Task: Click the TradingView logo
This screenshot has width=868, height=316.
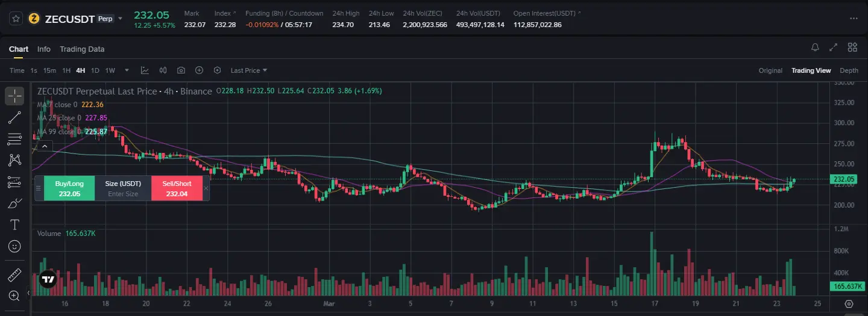Action: click(48, 279)
